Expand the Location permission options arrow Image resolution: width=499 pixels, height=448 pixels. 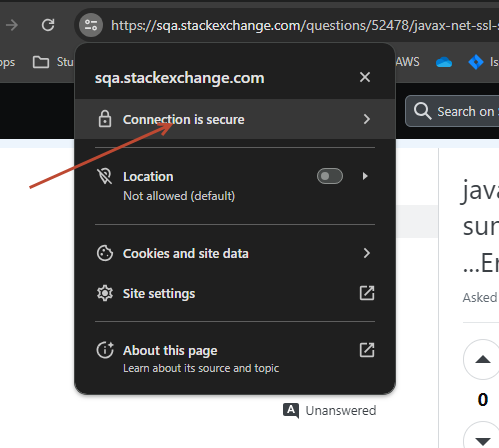pos(365,176)
